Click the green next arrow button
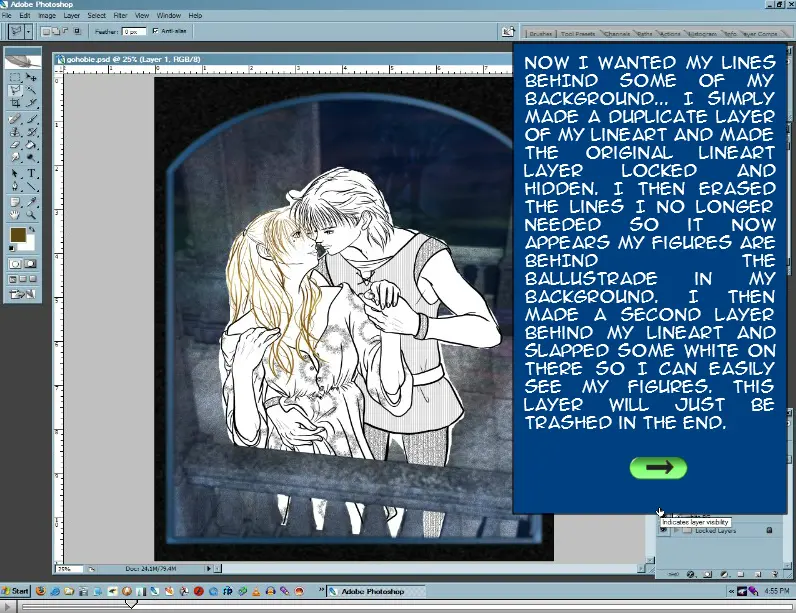The image size is (796, 613). (x=658, y=467)
